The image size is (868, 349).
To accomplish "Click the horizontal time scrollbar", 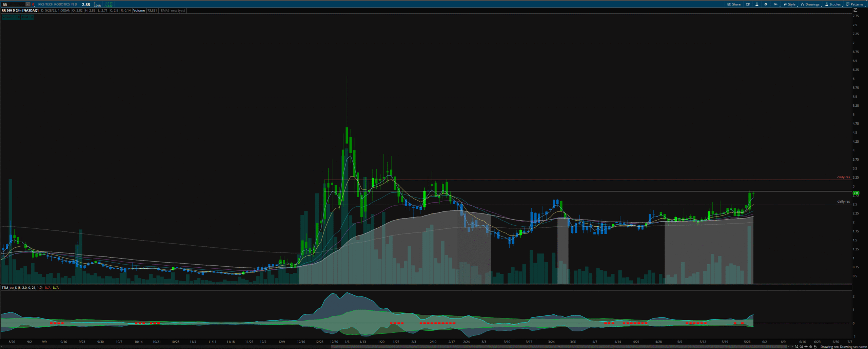I will (x=559, y=347).
